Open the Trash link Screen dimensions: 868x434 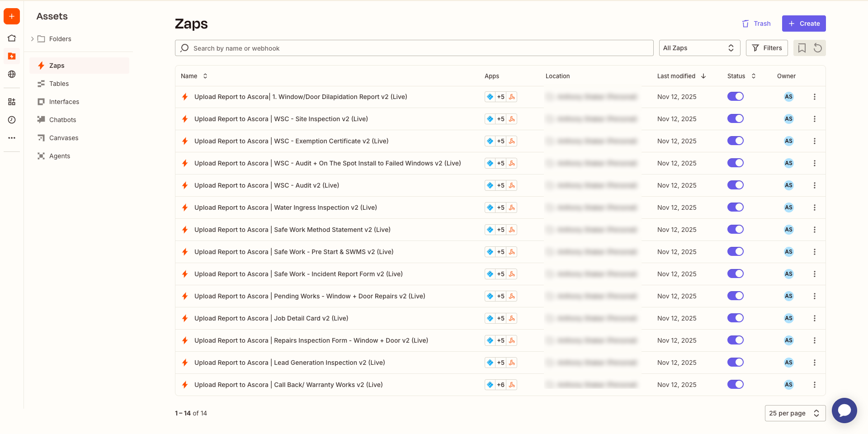(x=756, y=24)
